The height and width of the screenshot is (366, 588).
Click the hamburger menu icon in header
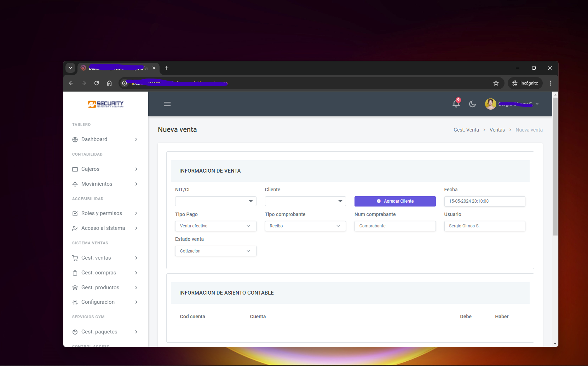(x=167, y=104)
